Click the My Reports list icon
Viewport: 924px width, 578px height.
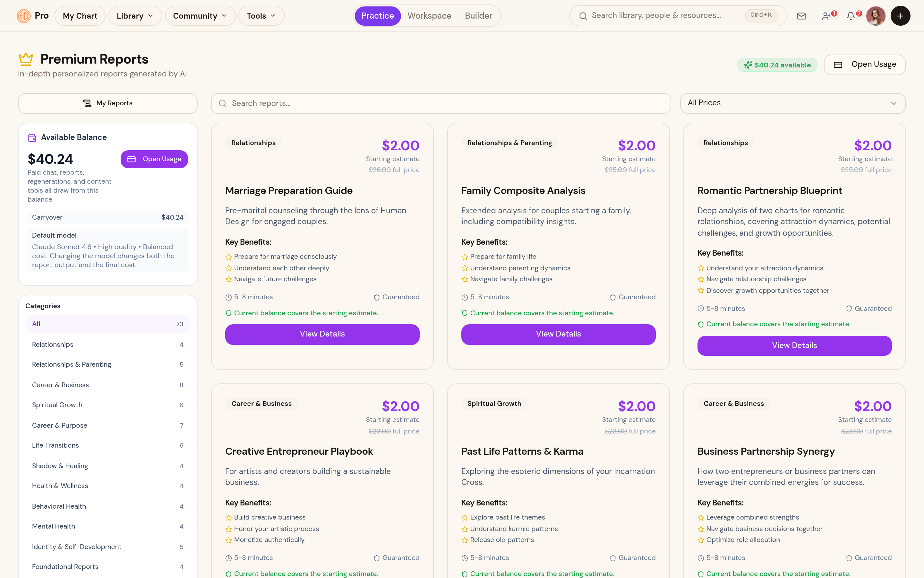(87, 103)
